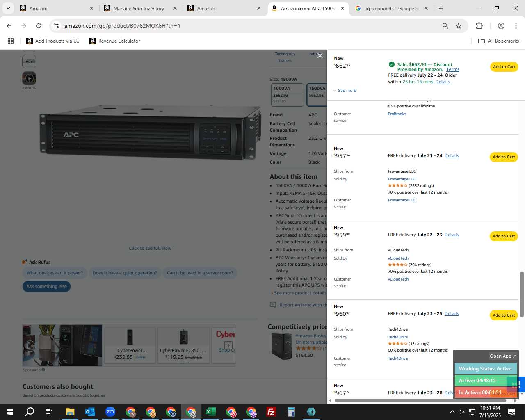Open the All Bookmarks folder
The height and width of the screenshot is (420, 525).
(x=499, y=41)
